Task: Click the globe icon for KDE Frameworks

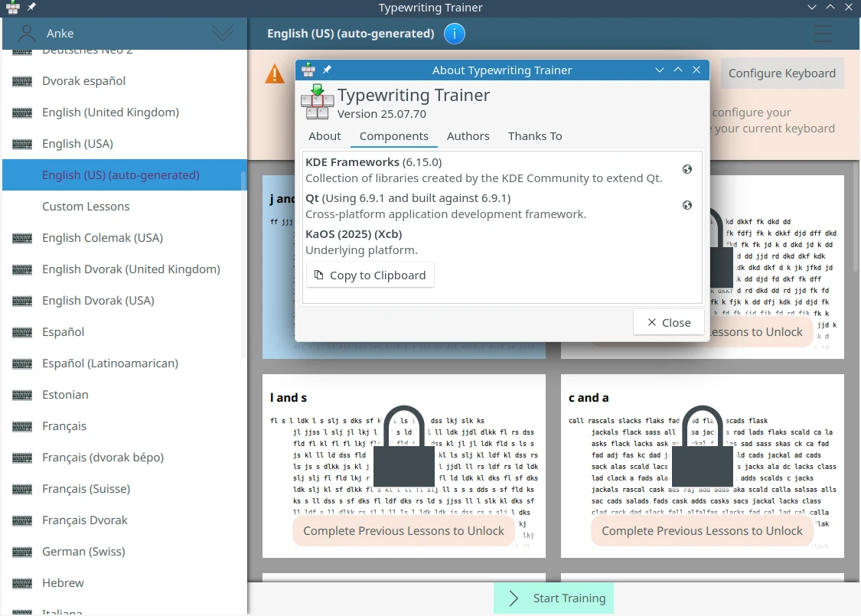Action: tap(687, 169)
